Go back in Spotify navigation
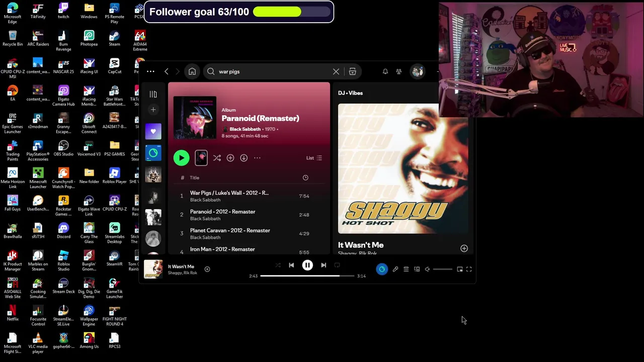 (167, 71)
